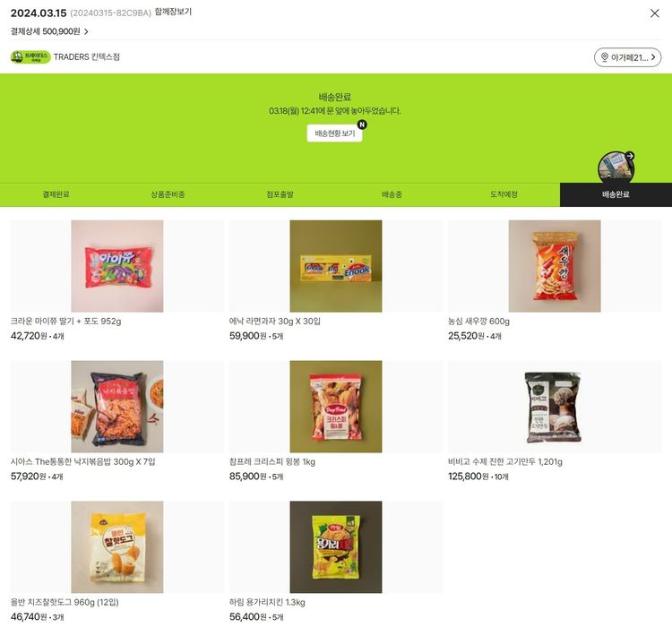
Task: Open 비비고 수제 진한 고기만두 link
Action: coord(504,462)
